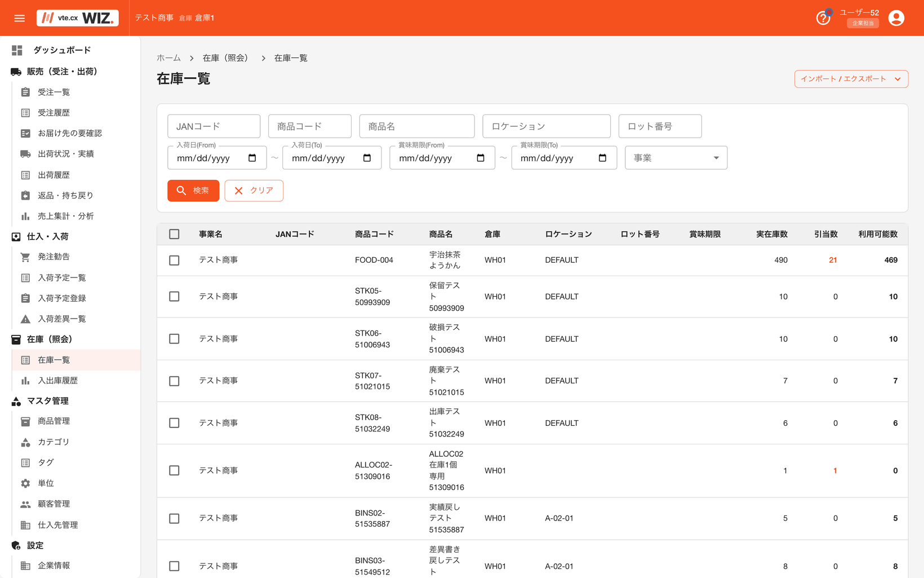This screenshot has width=924, height=578.
Task: Go to 受注一覧 in the sidebar
Action: pyautogui.click(x=54, y=92)
